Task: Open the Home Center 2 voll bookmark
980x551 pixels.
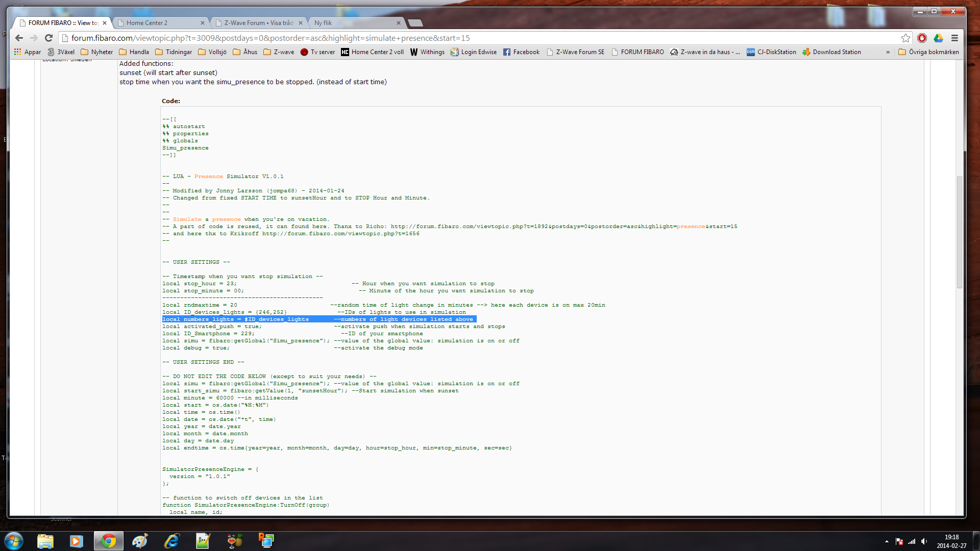Action: pyautogui.click(x=373, y=52)
